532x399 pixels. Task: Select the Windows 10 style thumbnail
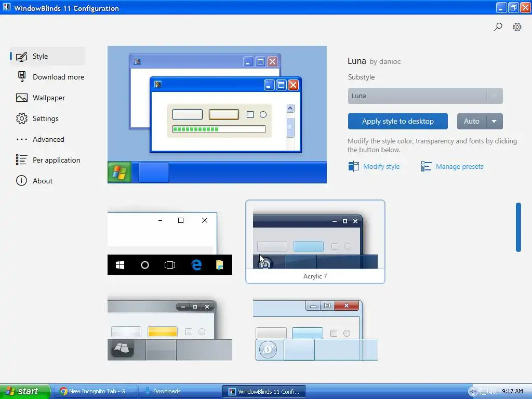click(x=170, y=243)
